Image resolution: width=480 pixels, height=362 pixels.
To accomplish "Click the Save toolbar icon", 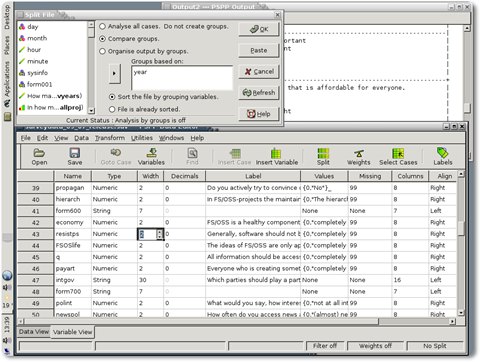I will tap(75, 157).
